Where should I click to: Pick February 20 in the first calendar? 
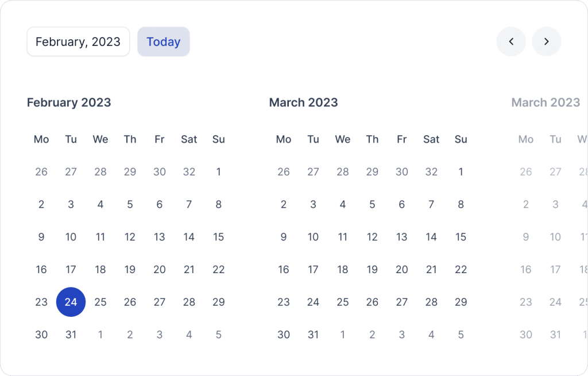point(160,269)
